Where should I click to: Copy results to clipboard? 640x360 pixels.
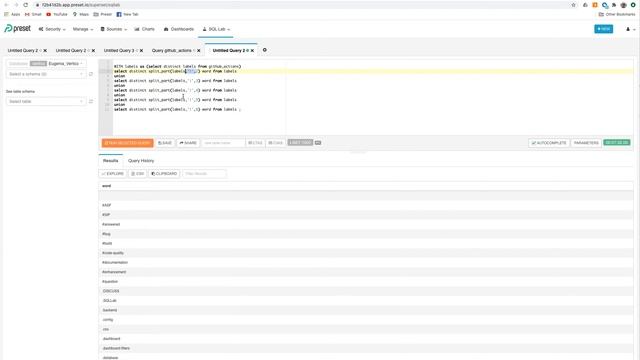click(x=164, y=173)
